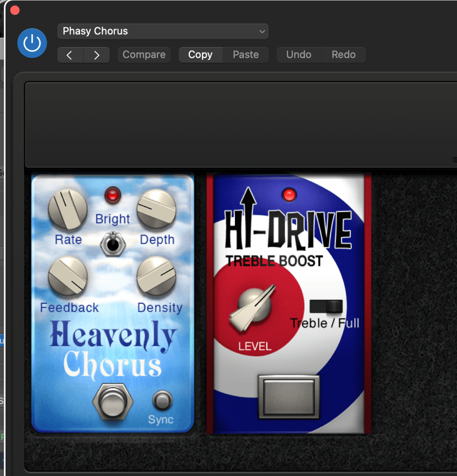Click Paste in the plugin header
Screen dimensions: 457x476
click(245, 55)
